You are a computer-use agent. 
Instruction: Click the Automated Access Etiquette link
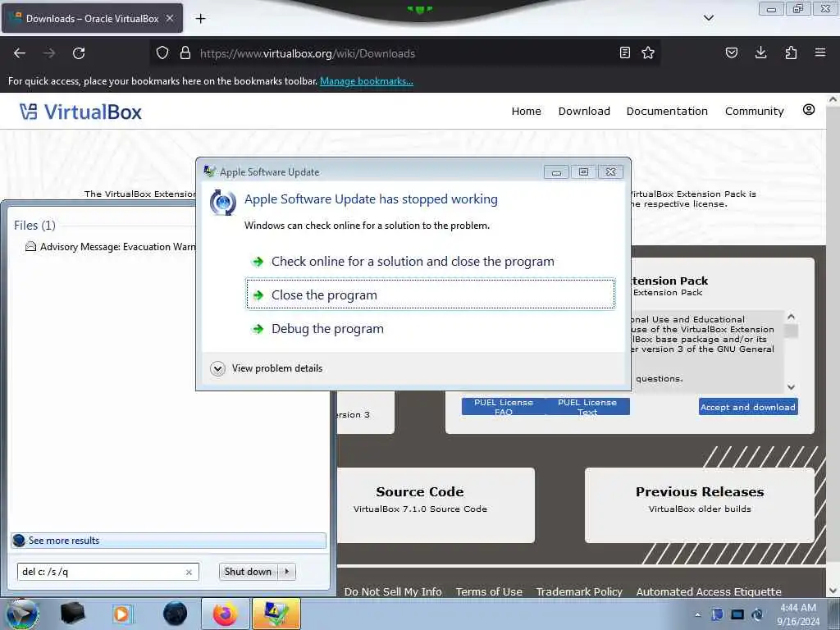(x=709, y=591)
